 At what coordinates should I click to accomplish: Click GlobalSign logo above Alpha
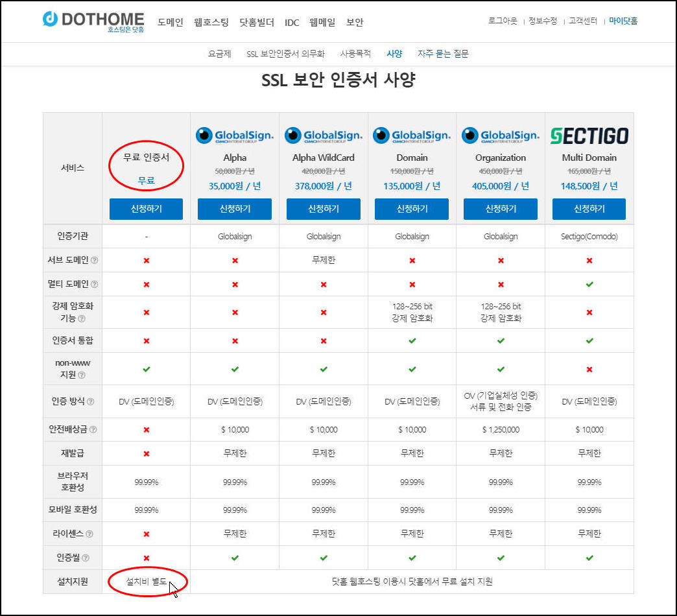pyautogui.click(x=235, y=136)
